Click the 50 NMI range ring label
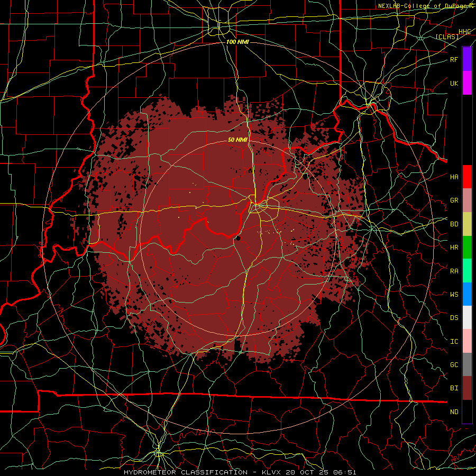Screen dimensions: 476x476 (237, 140)
